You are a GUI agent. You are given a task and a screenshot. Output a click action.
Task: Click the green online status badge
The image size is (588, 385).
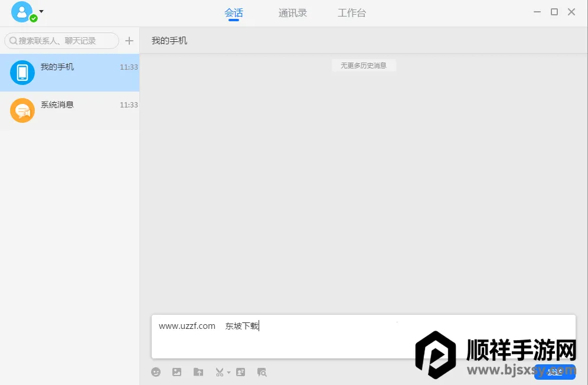click(34, 18)
